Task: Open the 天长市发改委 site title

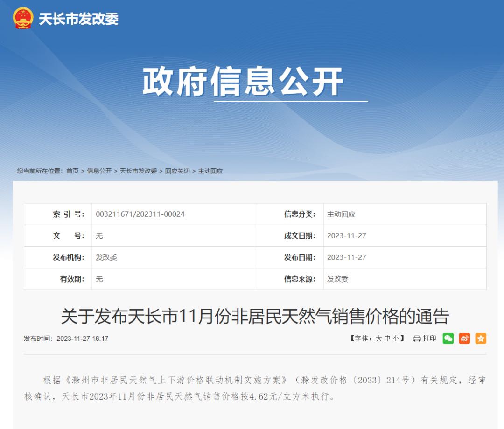Action: tap(79, 19)
